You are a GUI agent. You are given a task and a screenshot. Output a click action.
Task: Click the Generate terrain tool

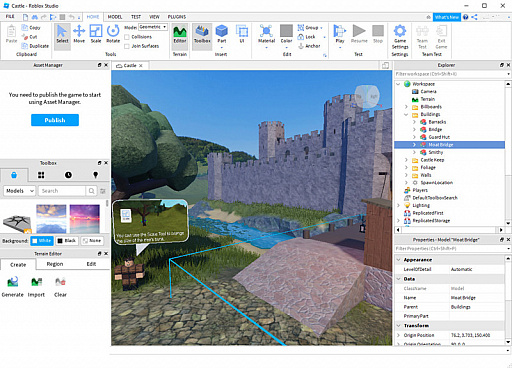point(13,287)
